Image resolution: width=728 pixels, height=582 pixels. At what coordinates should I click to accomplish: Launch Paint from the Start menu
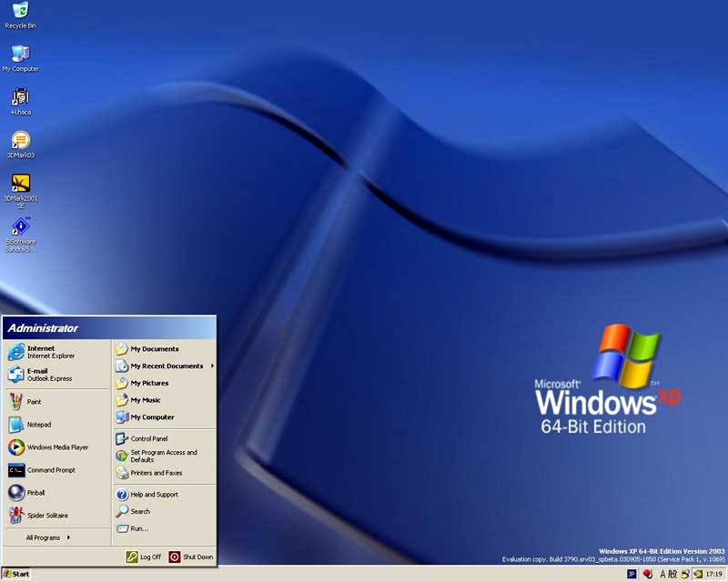pos(56,401)
